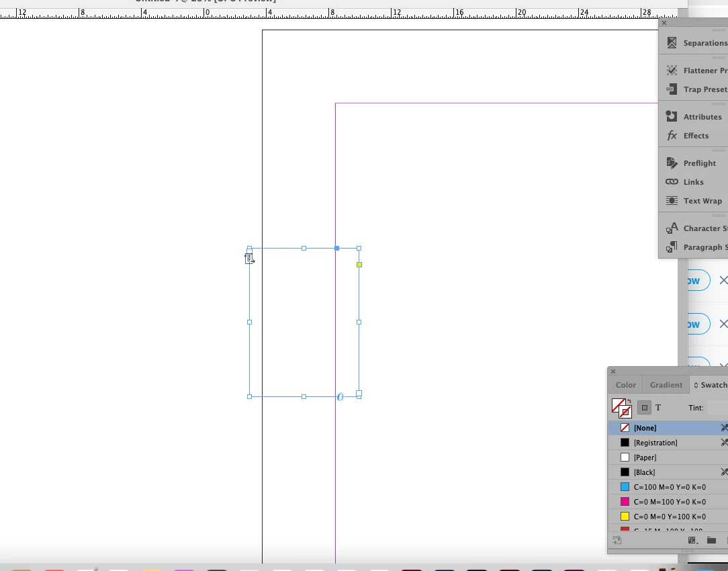Click the bottom-center frame resize handle
728x571 pixels.
[304, 396]
